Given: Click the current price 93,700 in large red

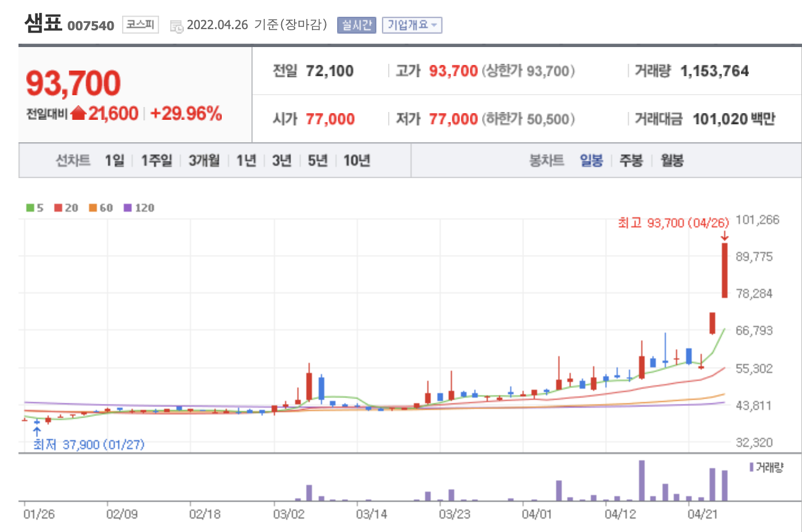Looking at the screenshot, I should point(73,83).
